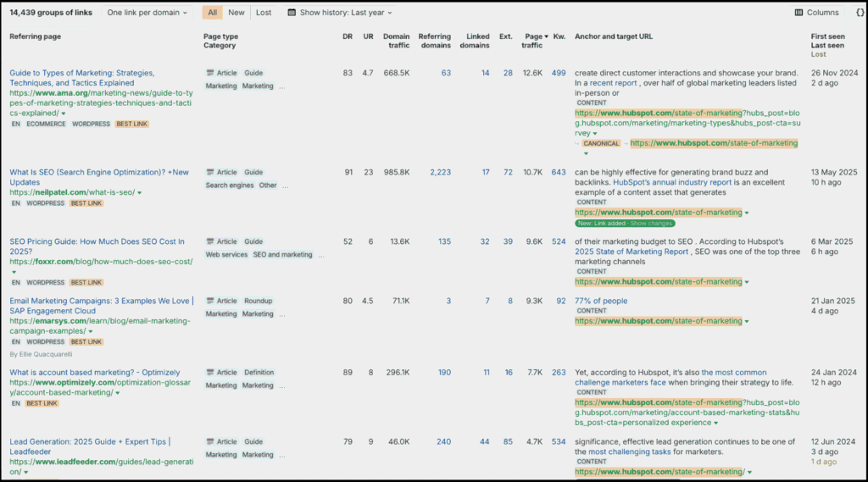This screenshot has width=868, height=482.
Task: Click the DR column header
Action: 347,36
